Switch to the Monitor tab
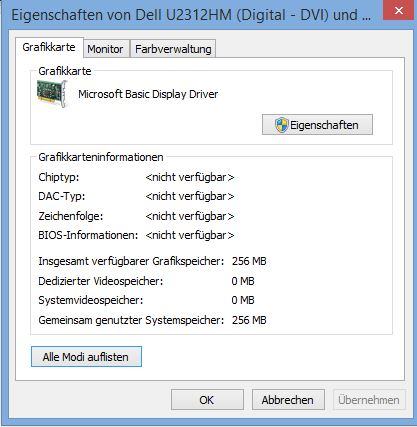Screen dimensions: 417x427 click(x=105, y=49)
